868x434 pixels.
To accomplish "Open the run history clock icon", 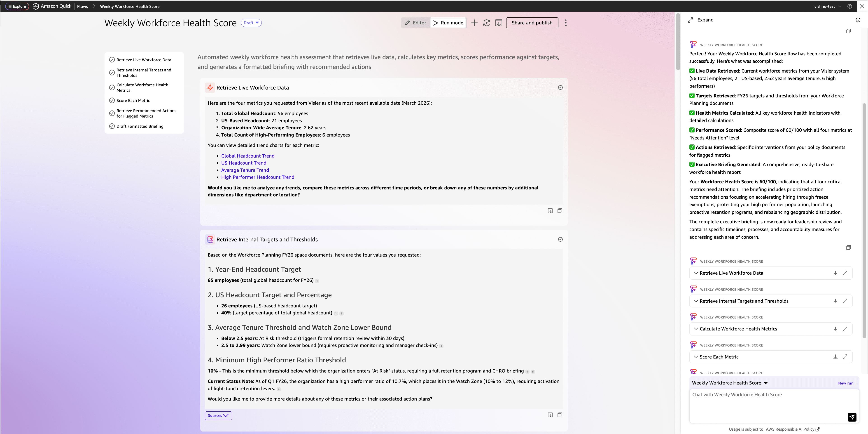I will (x=858, y=20).
